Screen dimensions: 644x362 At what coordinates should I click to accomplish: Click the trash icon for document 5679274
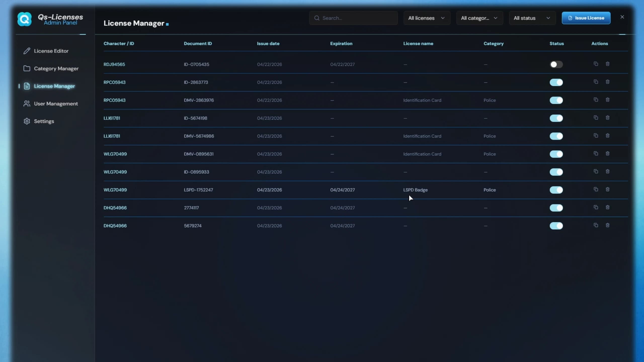pos(608,225)
